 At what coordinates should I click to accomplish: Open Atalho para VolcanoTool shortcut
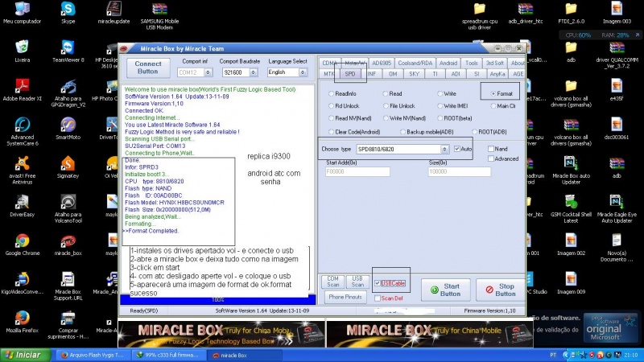coord(68,208)
